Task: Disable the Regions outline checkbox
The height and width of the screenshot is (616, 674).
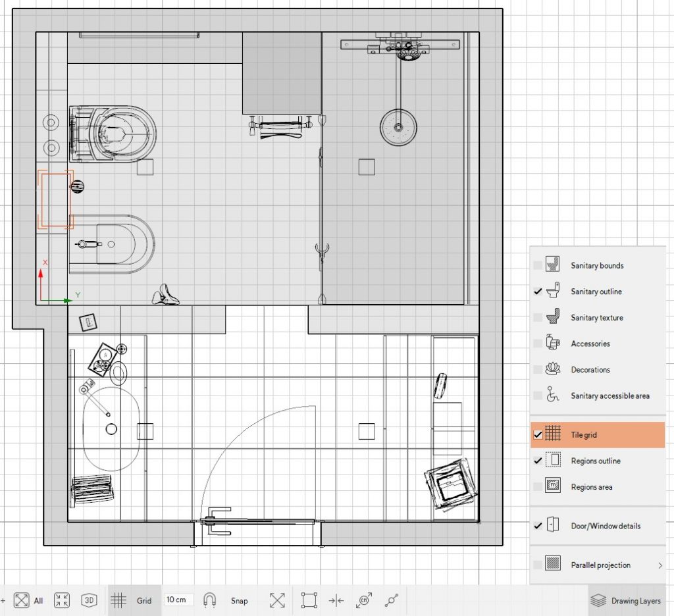Action: point(538,461)
